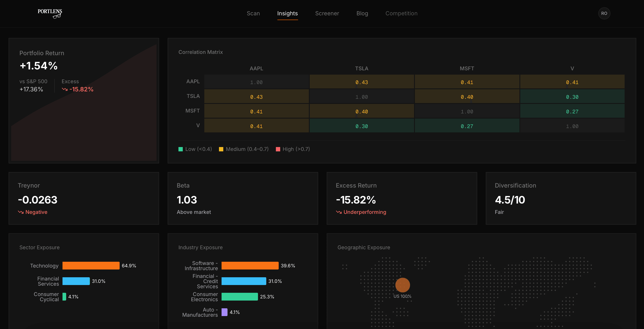Click the downtrend icon next to Underperforming
Viewport: 644px width, 329px height.
coord(339,212)
